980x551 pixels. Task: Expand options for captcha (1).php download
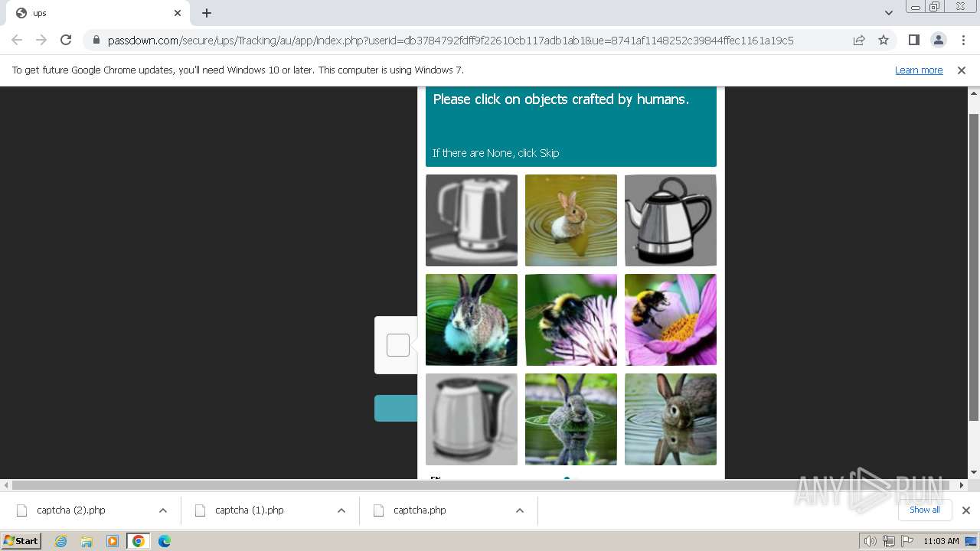[x=341, y=510]
